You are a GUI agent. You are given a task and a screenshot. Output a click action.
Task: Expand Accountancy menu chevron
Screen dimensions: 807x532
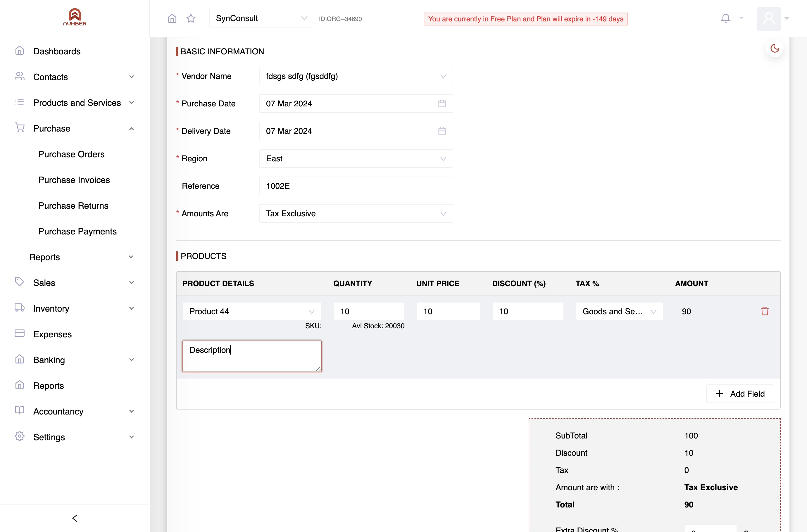[131, 411]
